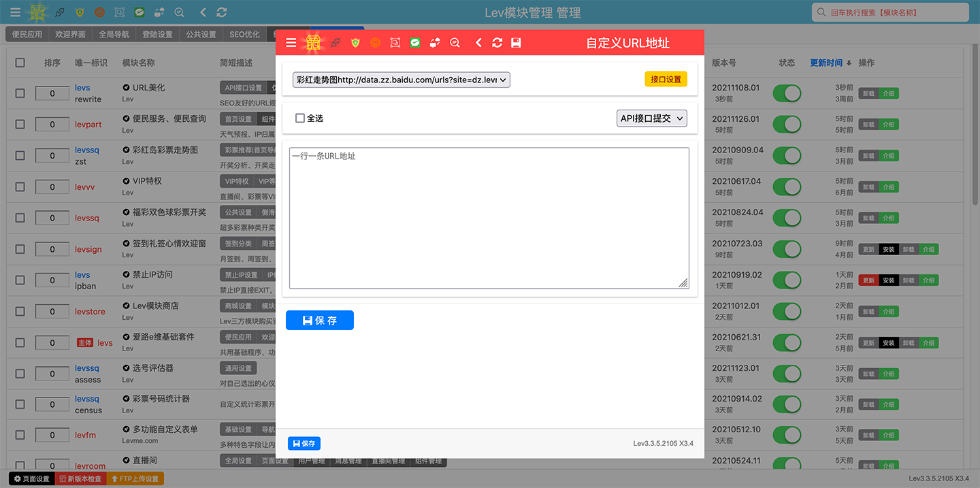Expand the 彩红走势图 site URL dropdown
The width and height of the screenshot is (980, 488).
[x=402, y=80]
